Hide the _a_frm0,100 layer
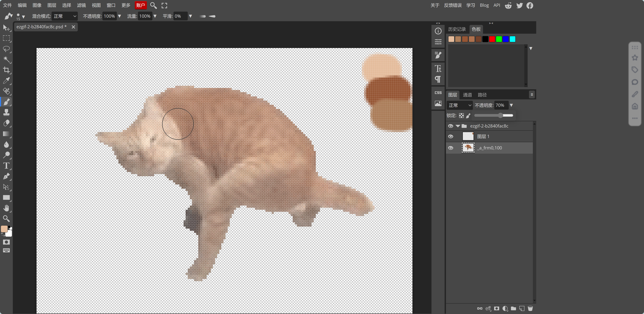 click(451, 148)
